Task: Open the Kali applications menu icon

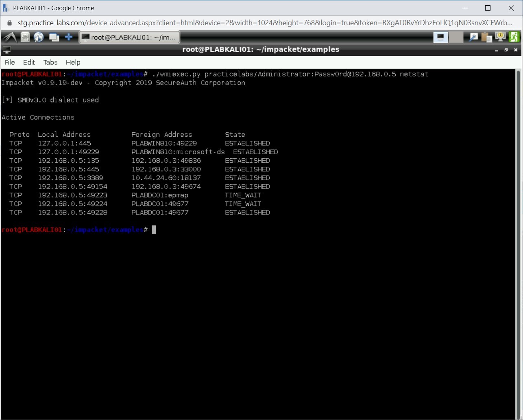Action: (10, 37)
